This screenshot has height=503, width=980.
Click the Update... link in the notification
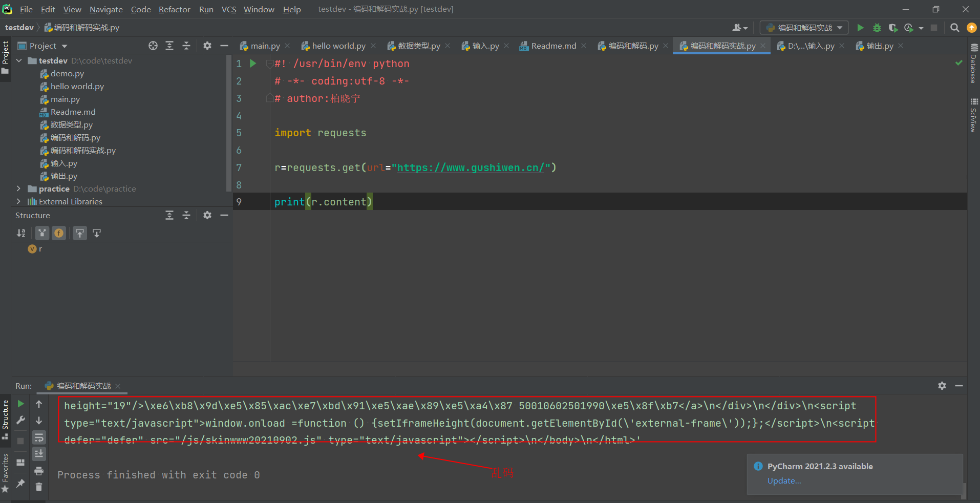[784, 480]
